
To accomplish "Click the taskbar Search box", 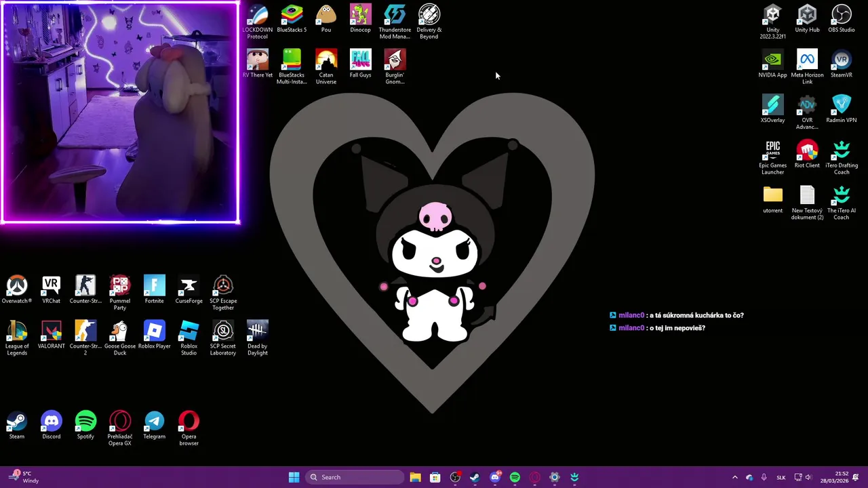I will (x=354, y=477).
